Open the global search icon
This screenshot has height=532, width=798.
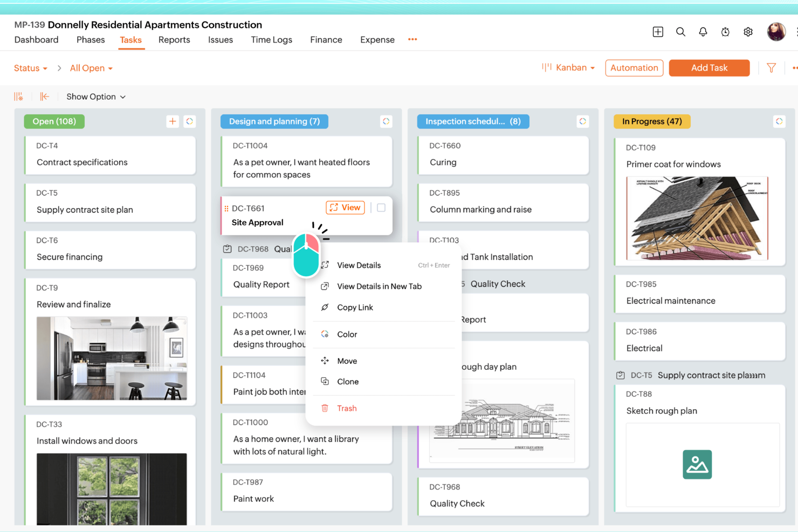coord(680,32)
